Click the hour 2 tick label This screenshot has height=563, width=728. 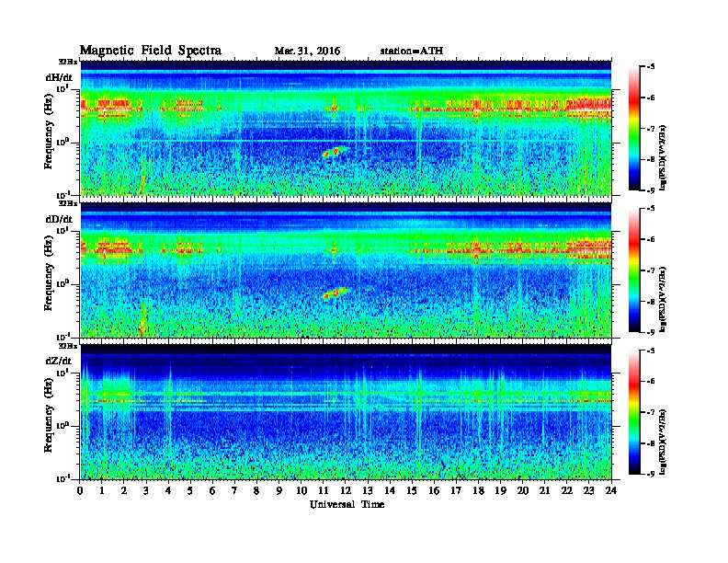coord(124,491)
